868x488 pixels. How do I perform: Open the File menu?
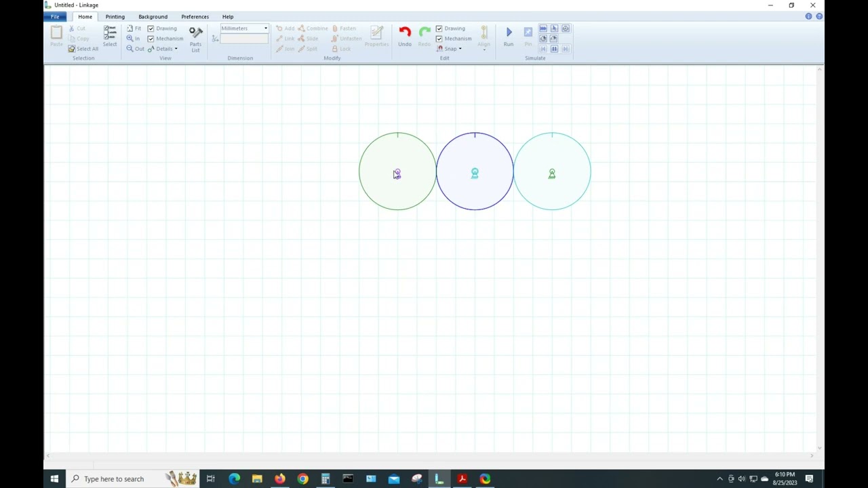55,16
